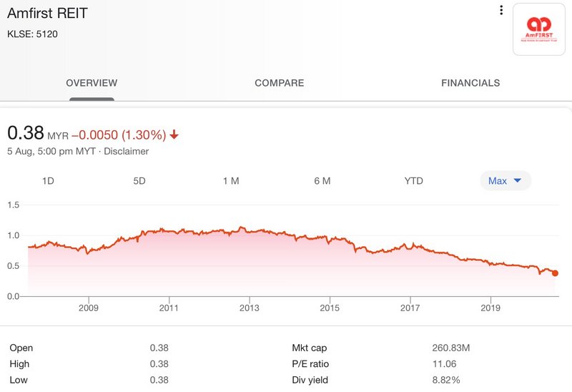Click the Mkt cap value 260.83M
572x392 pixels.
[450, 348]
